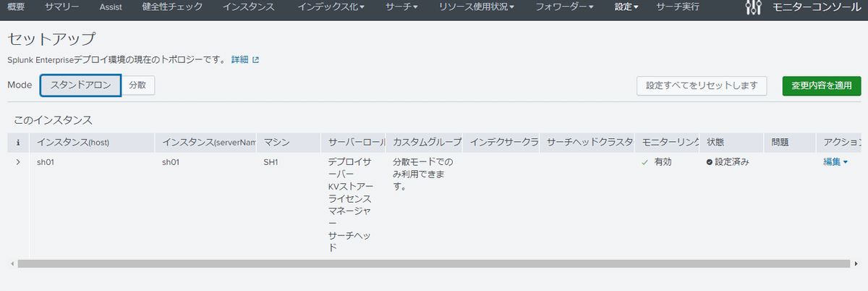Image resolution: width=868 pixels, height=291 pixels.
Task: Select スタンドアロン mode
Action: click(x=80, y=85)
